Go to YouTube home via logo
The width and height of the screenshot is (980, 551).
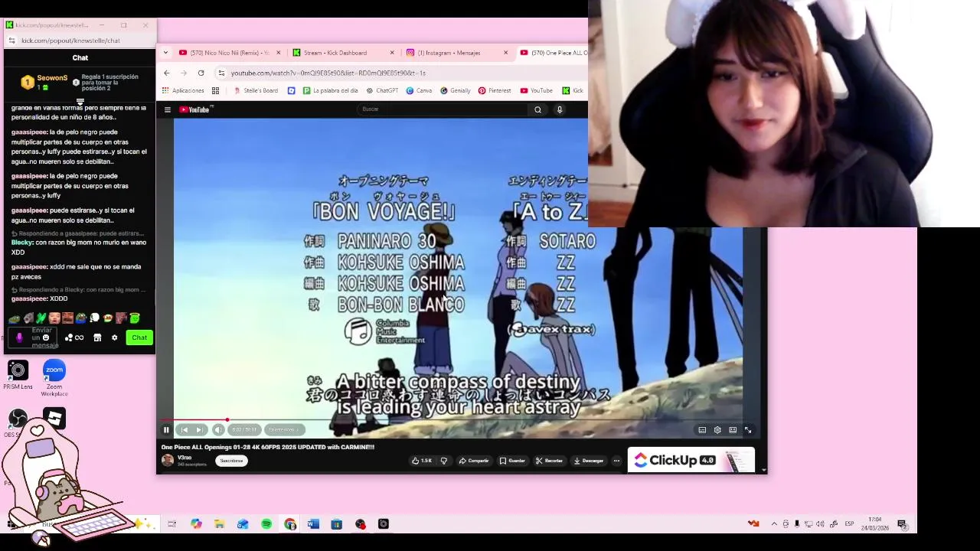(x=195, y=109)
